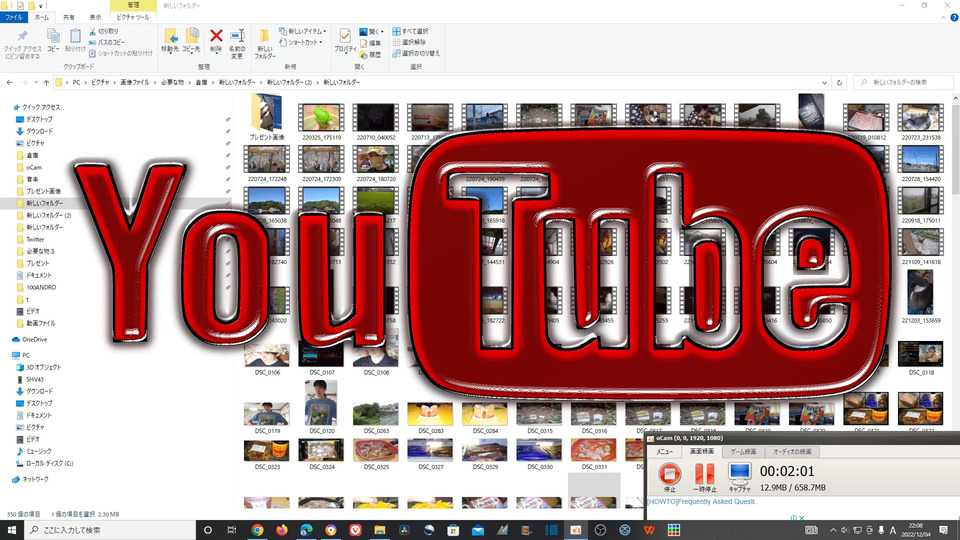
Task: Open the ピクチャツール ribbon tab
Action: [133, 18]
